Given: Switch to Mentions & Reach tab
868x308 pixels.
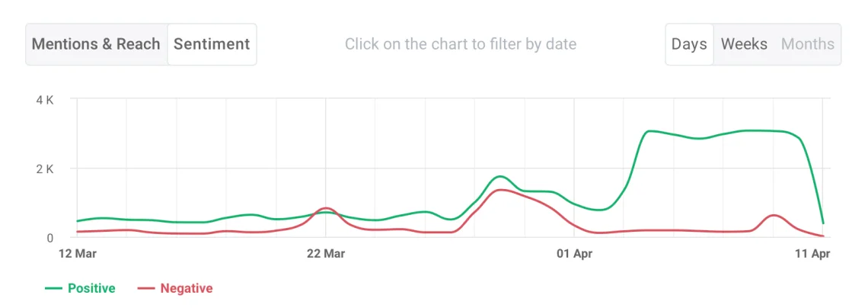Looking at the screenshot, I should coord(96,44).
